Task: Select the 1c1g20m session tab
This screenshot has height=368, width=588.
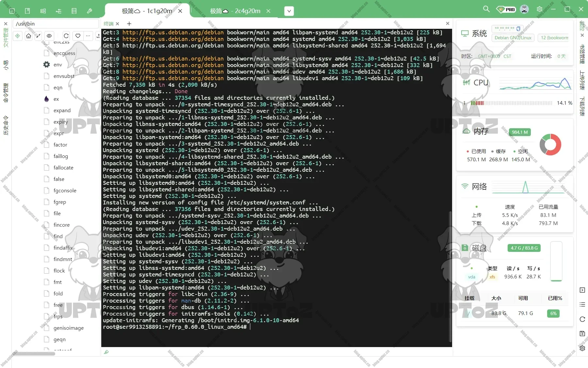Action: tap(147, 11)
